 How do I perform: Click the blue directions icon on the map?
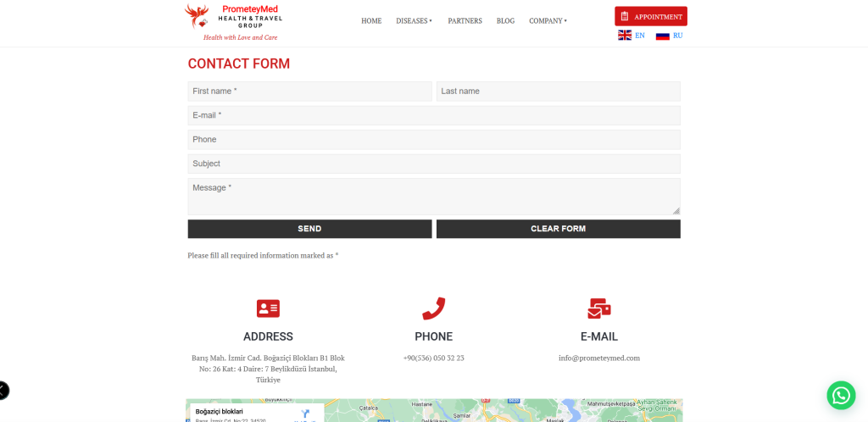[x=305, y=413]
